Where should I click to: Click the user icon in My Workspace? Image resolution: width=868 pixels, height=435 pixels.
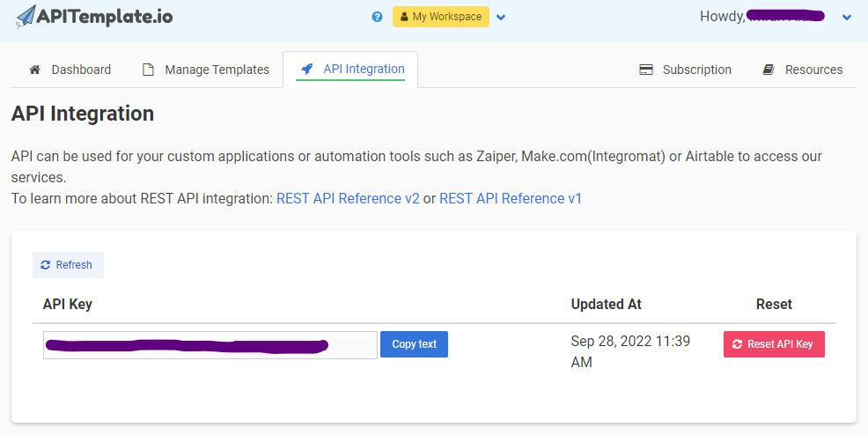coord(404,17)
